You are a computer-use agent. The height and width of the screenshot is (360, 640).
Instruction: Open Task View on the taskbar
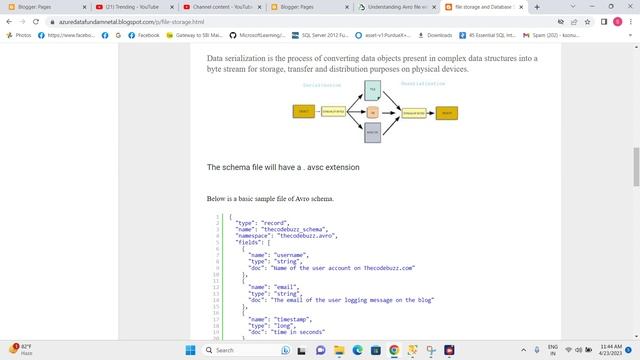pyautogui.click(x=302, y=350)
